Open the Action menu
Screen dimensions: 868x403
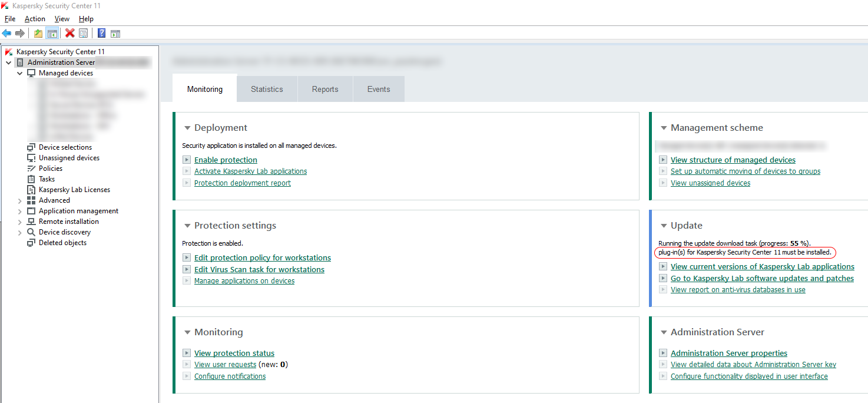[35, 19]
